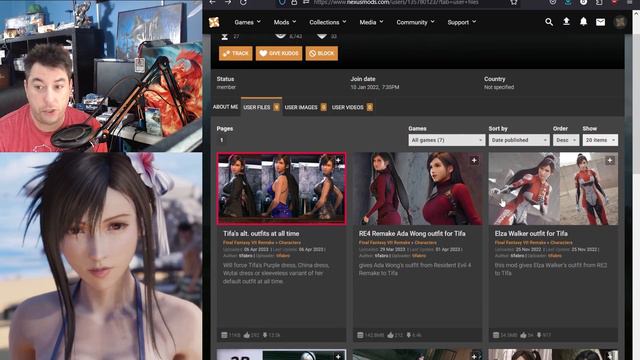Viewport: 640px width, 360px height.
Task: Click downloads icon on RE4 Ada Wong card
Action: [x=409, y=335]
